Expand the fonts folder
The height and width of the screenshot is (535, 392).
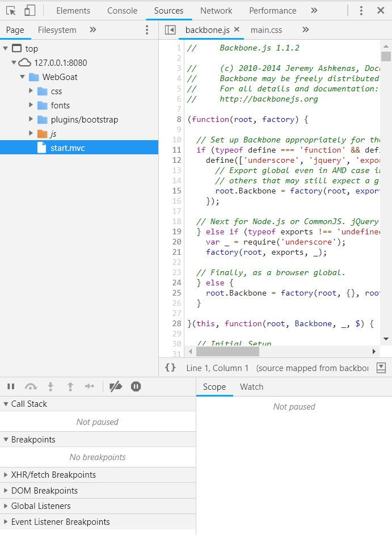point(31,105)
